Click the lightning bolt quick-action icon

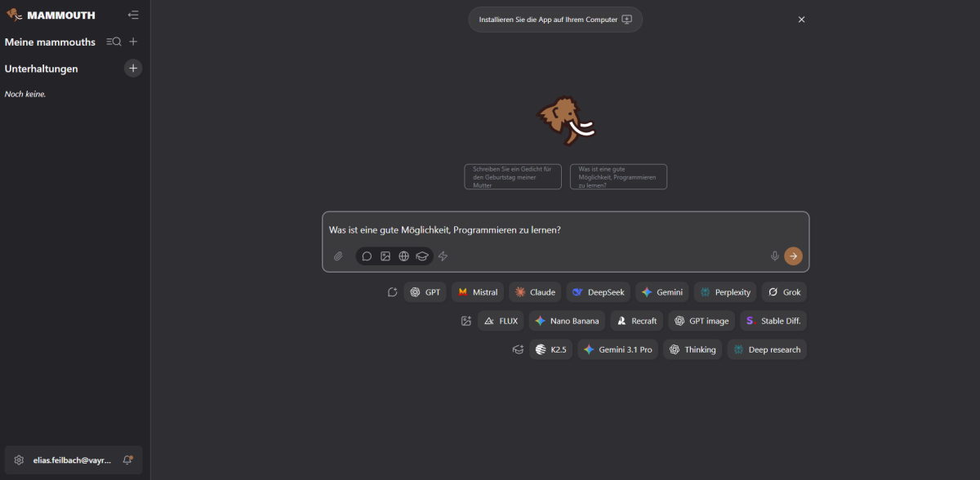point(443,256)
